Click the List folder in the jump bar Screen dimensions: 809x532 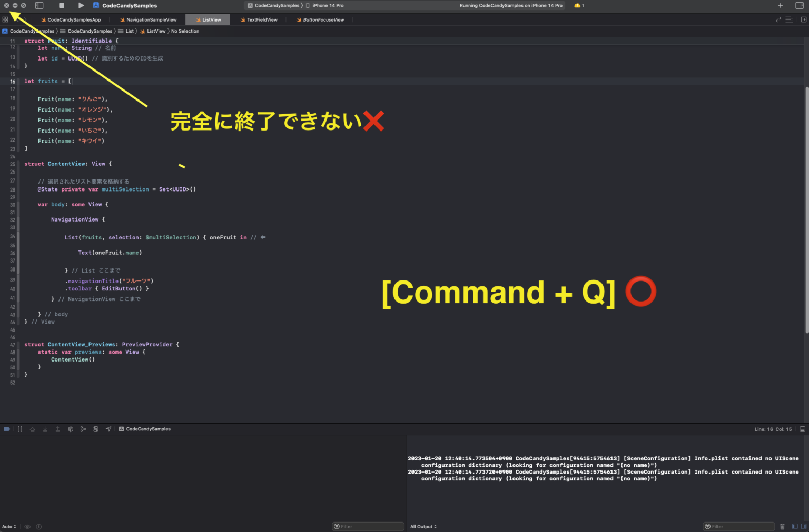click(129, 31)
